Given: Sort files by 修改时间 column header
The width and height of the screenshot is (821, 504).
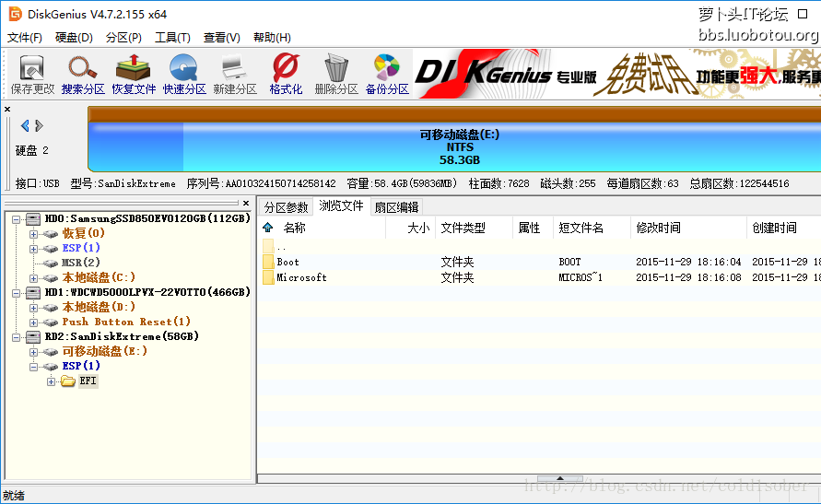Looking at the screenshot, I should point(688,228).
